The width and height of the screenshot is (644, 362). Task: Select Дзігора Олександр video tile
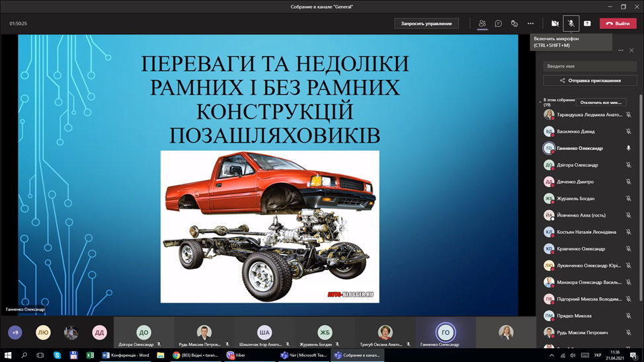143,332
